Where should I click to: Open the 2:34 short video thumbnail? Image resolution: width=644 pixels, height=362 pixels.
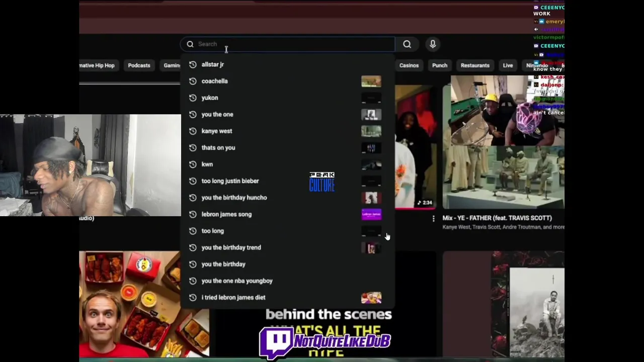[415, 146]
